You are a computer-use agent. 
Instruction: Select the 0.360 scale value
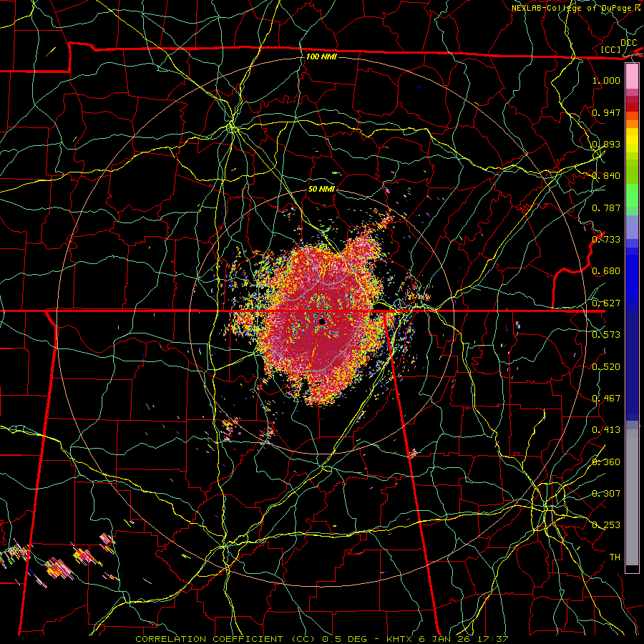pyautogui.click(x=606, y=462)
